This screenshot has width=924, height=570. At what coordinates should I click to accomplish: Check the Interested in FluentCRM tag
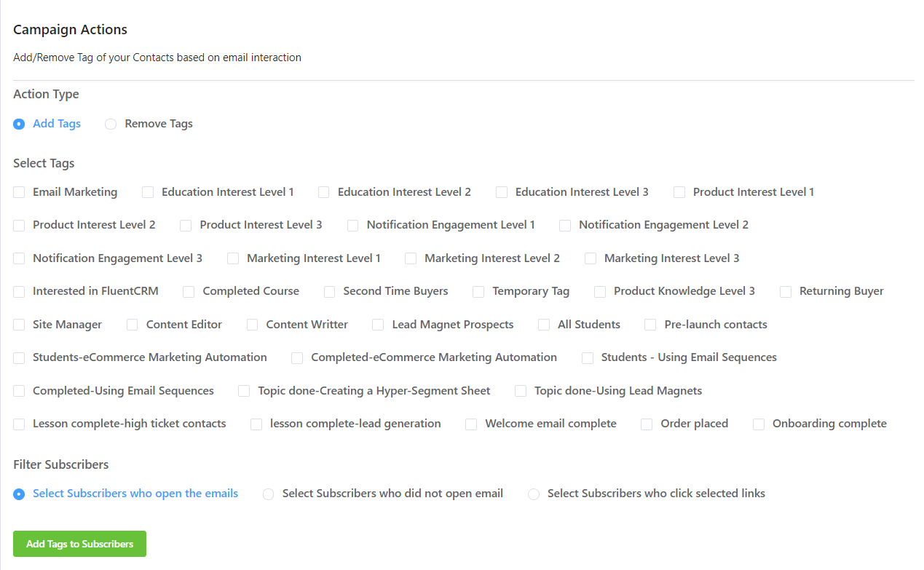tap(19, 292)
